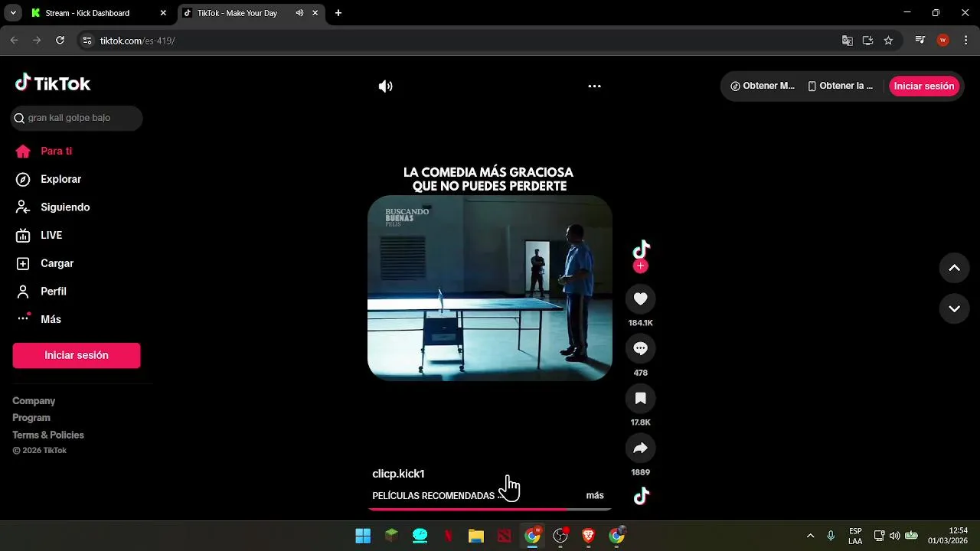Expand the Company footer section
The height and width of the screenshot is (551, 980).
34,401
